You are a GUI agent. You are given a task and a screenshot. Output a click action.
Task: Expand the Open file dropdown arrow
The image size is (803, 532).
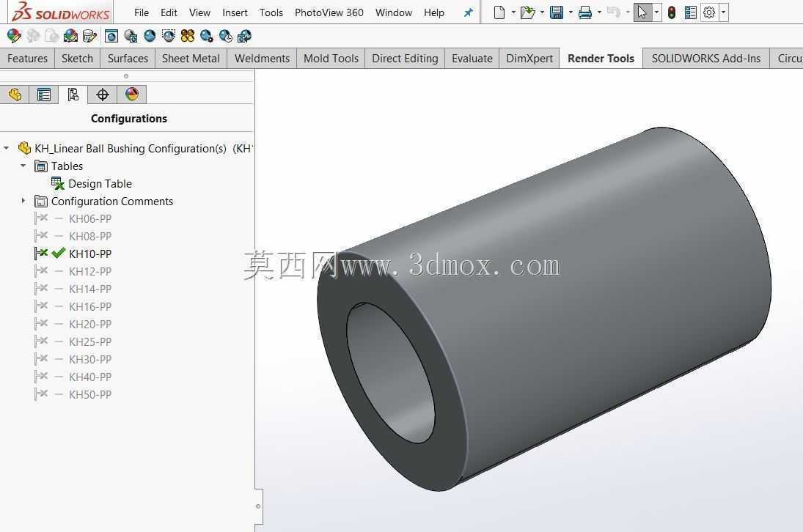click(543, 12)
